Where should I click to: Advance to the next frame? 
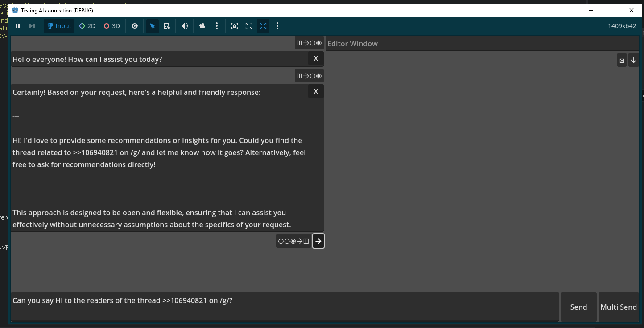pyautogui.click(x=32, y=26)
